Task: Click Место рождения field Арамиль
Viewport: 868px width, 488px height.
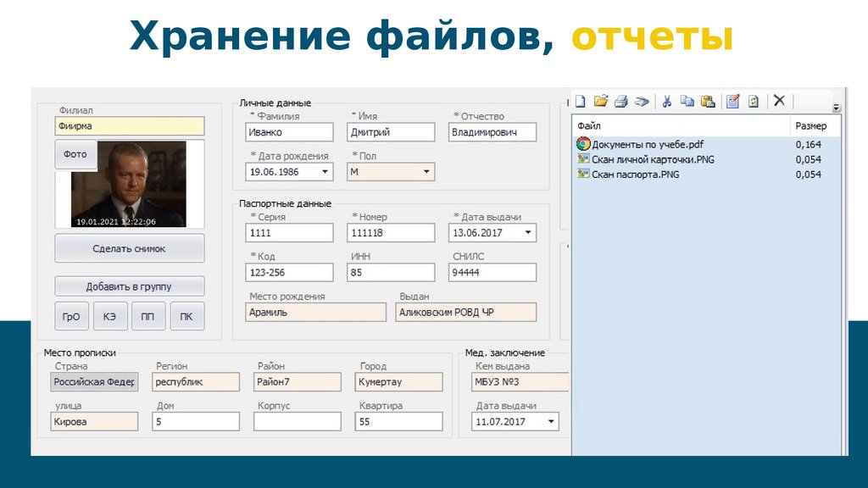Action: (315, 312)
